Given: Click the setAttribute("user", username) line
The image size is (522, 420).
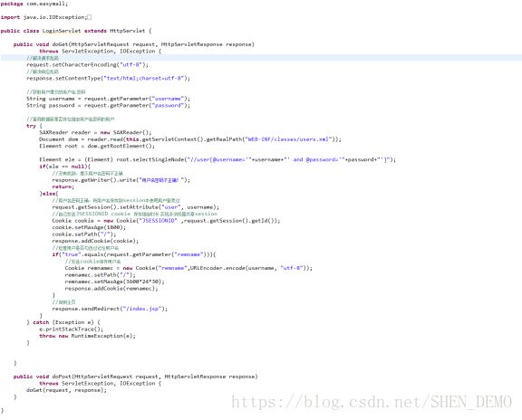Looking at the screenshot, I should click(x=136, y=207).
